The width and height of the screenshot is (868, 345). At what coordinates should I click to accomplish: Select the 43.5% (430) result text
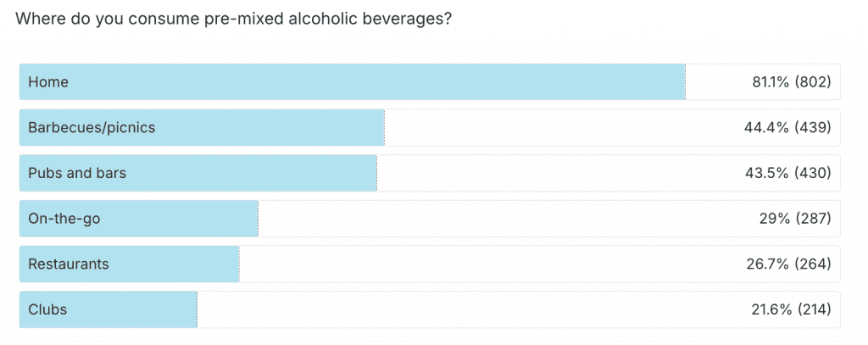tap(787, 173)
